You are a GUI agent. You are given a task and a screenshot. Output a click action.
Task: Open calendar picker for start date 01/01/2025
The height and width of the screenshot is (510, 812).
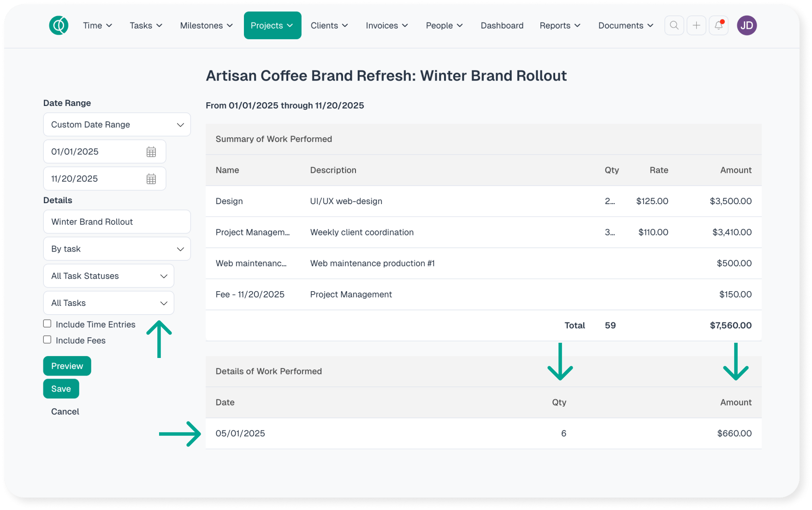[x=151, y=152]
